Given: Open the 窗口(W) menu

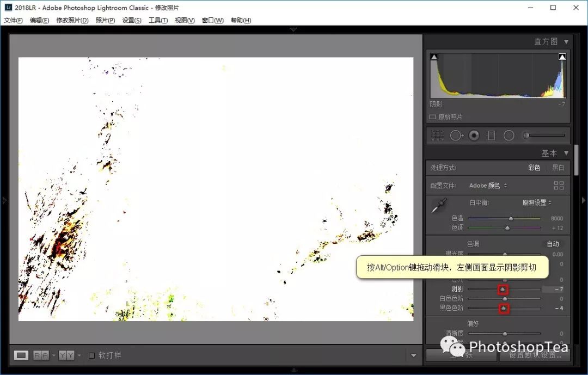Looking at the screenshot, I should click(213, 20).
